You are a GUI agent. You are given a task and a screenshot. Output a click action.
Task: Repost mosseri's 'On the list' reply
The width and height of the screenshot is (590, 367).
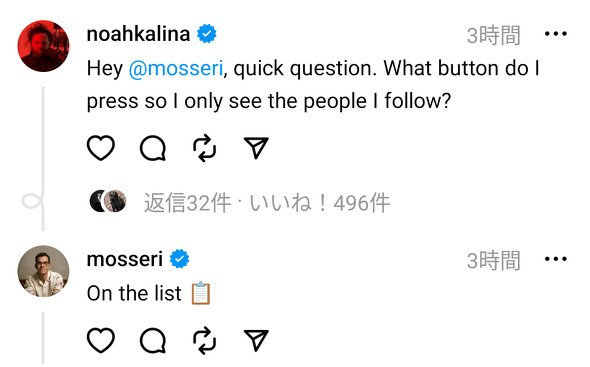point(204,340)
